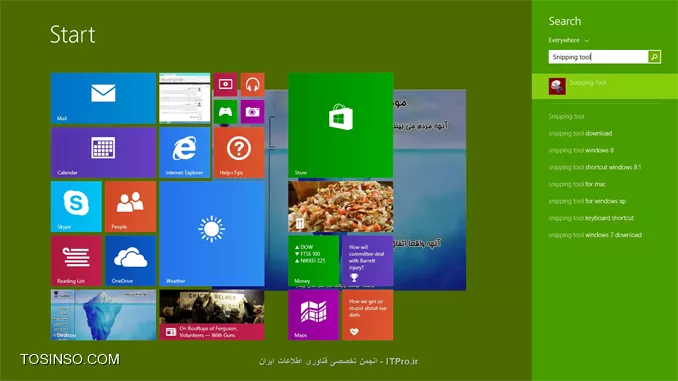678x381 pixels.
Task: Open the Video small tile
Action: click(225, 84)
